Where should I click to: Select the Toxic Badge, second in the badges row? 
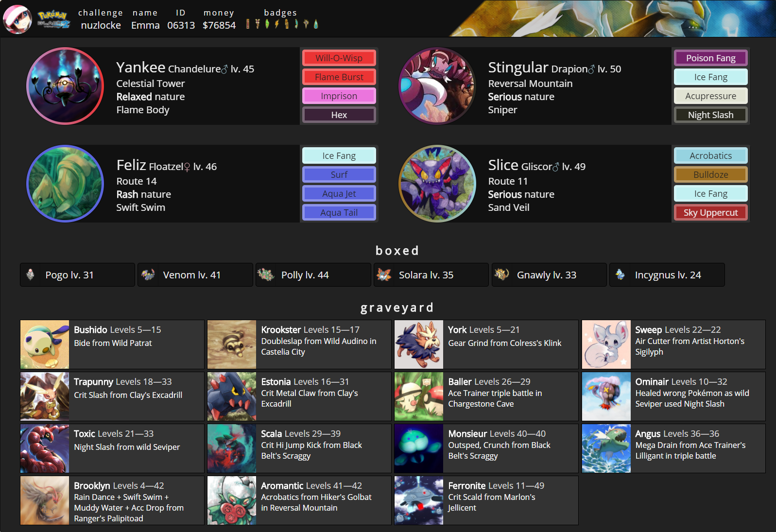point(258,24)
